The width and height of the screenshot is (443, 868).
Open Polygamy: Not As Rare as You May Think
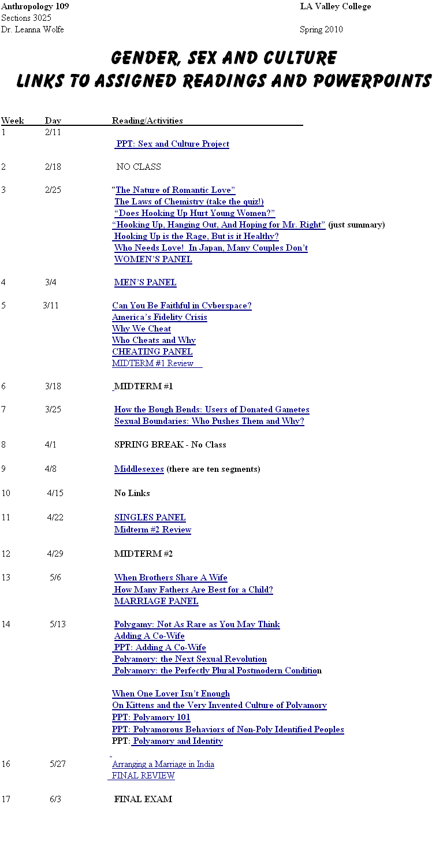click(x=197, y=624)
